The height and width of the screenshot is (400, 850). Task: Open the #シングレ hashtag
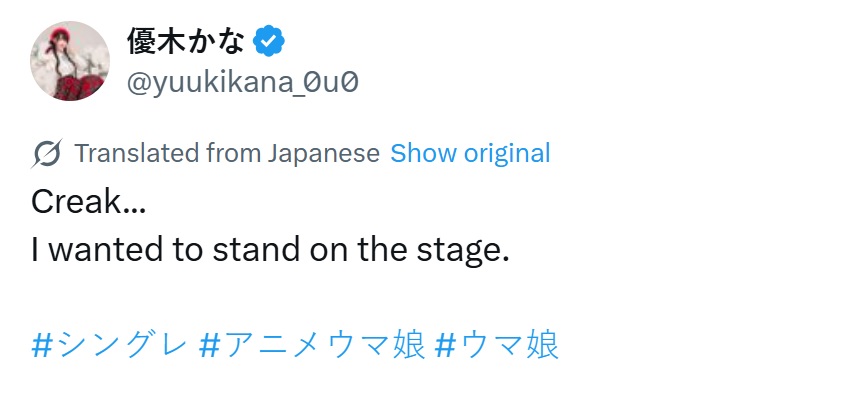pyautogui.click(x=109, y=344)
